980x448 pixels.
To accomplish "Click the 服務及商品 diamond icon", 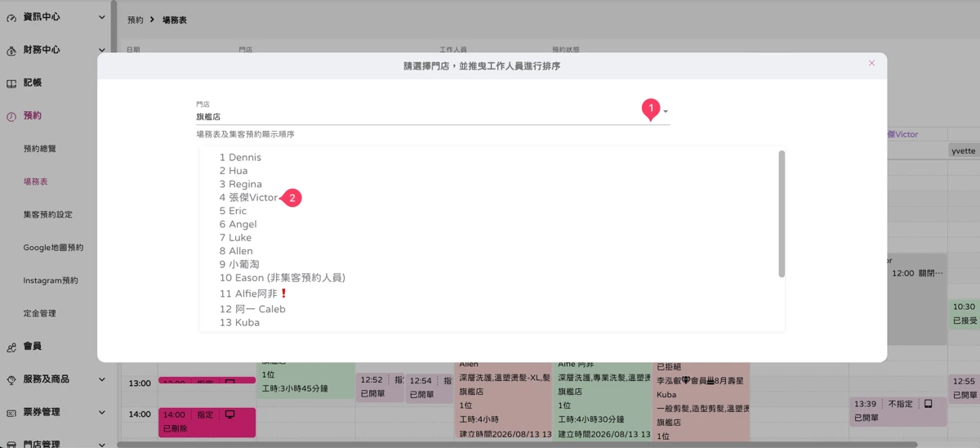I will tap(11, 379).
